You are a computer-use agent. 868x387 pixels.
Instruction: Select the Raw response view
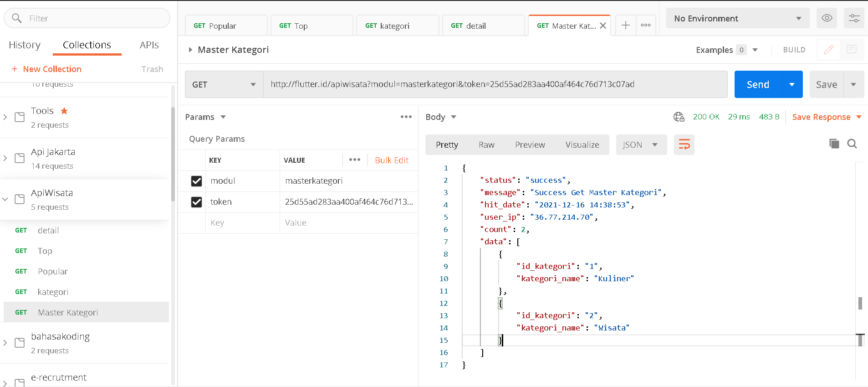pos(486,145)
